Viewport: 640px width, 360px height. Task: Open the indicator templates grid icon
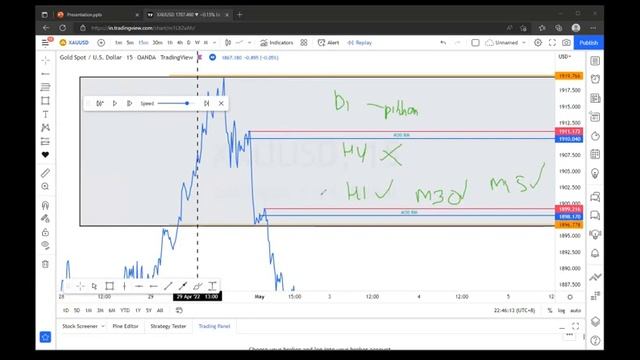(304, 42)
